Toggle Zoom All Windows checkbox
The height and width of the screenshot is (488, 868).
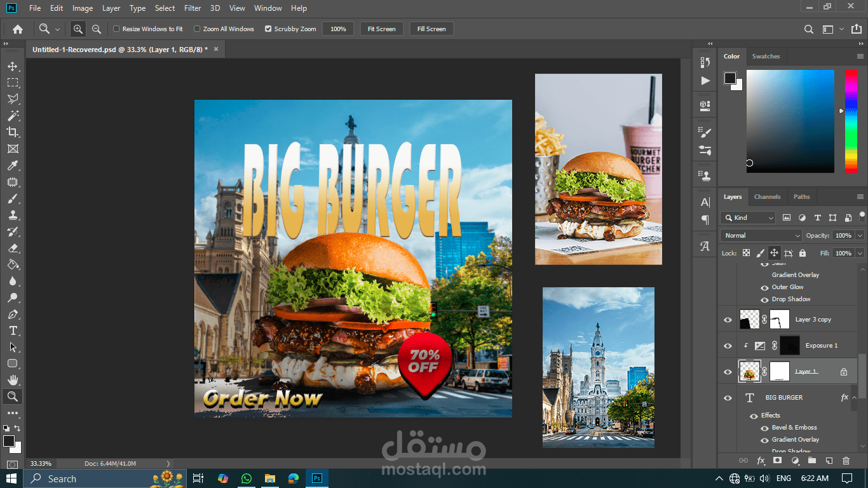[197, 29]
